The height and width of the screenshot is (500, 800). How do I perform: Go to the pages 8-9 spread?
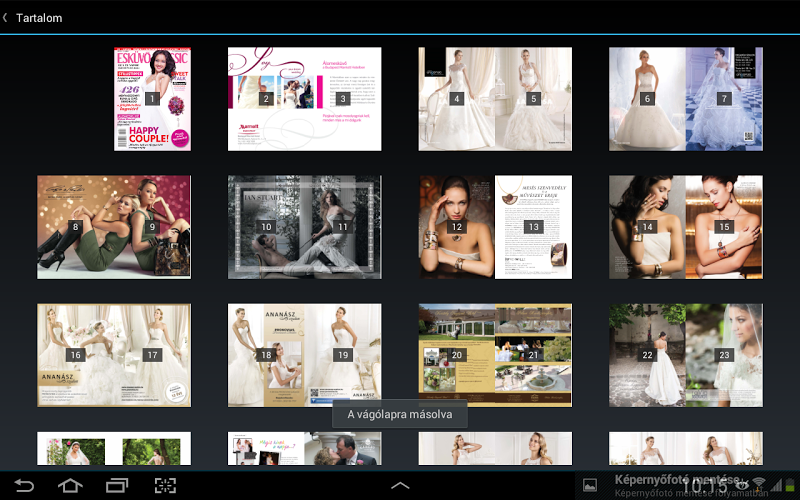tap(114, 227)
